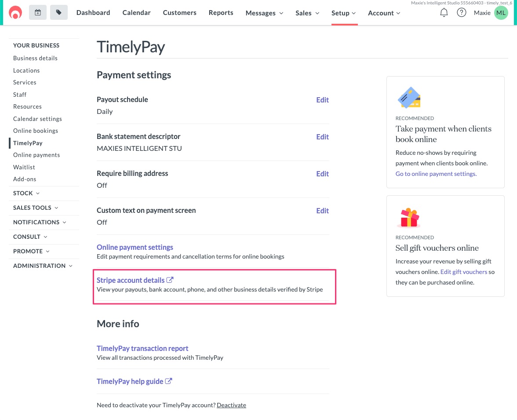Open the Account dropdown menu

tap(384, 13)
